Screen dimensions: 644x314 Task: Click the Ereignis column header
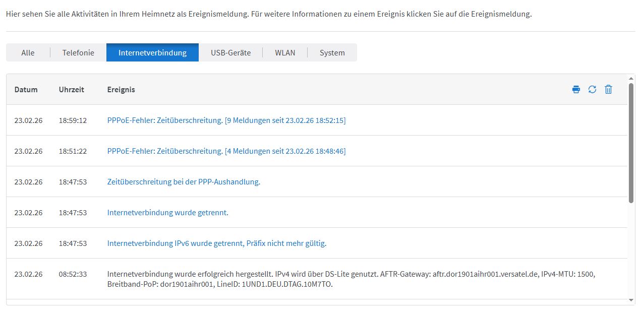121,90
